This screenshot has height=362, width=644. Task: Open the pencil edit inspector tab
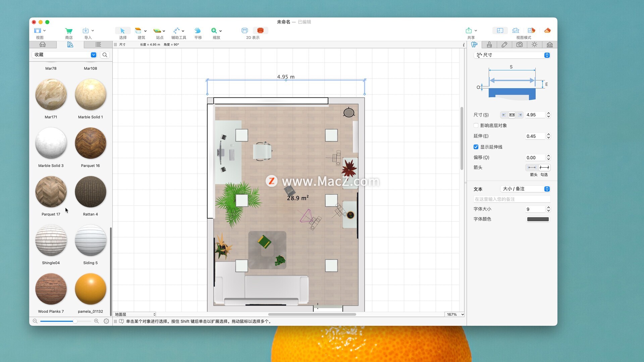coord(504,45)
